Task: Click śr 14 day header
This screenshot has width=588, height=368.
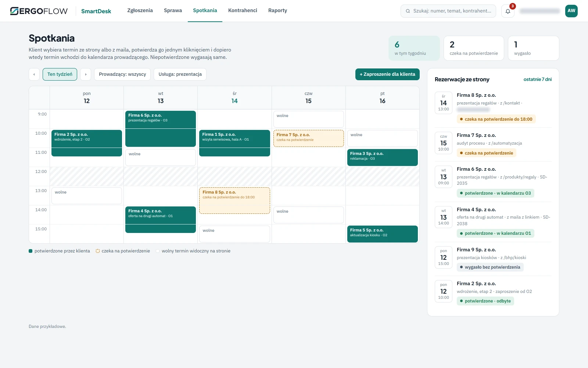Action: 234,98
